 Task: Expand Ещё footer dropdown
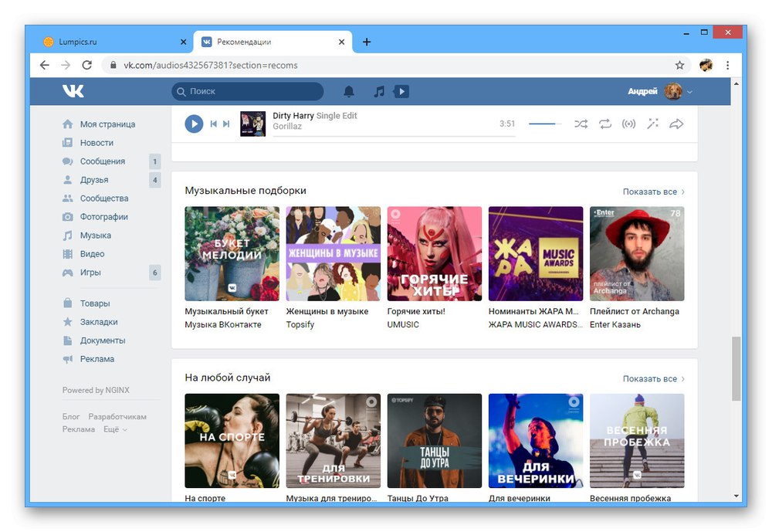tap(115, 429)
